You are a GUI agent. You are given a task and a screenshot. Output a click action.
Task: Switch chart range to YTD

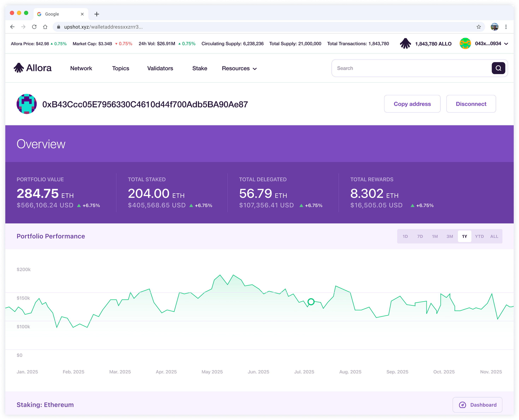coord(479,236)
